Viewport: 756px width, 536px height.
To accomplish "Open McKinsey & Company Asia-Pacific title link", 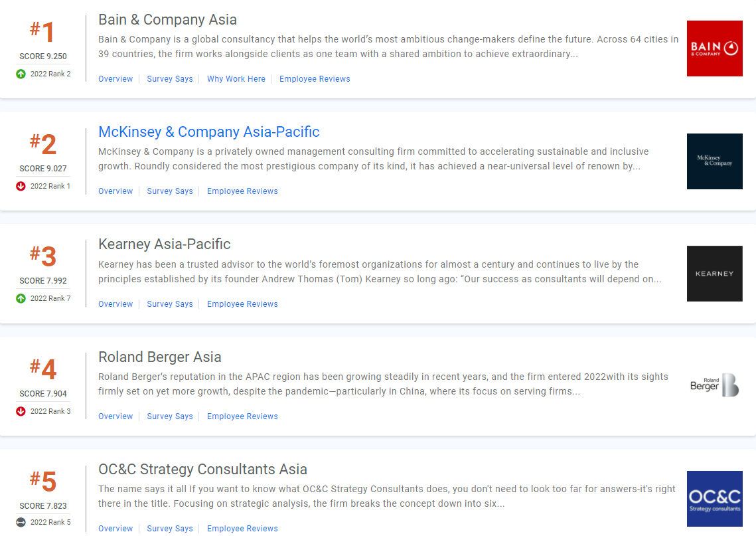I will [209, 132].
